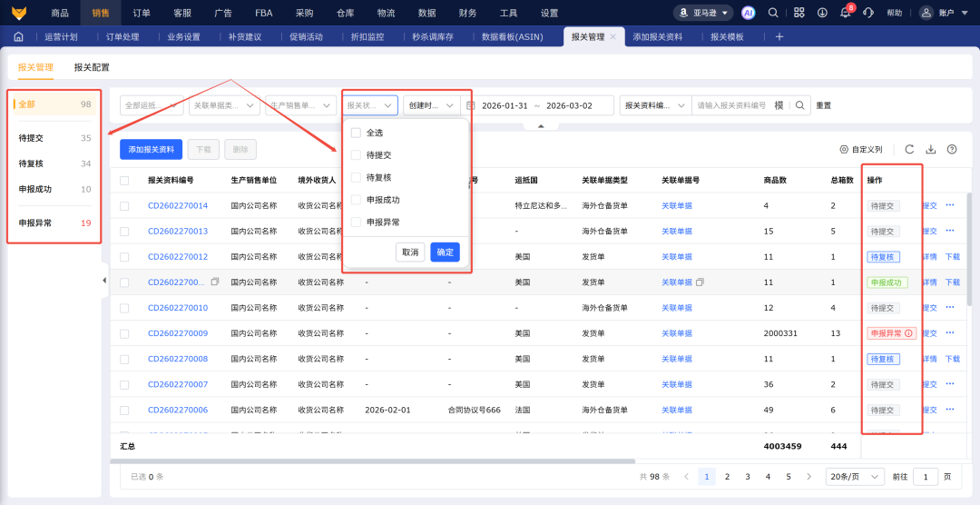Open more actions for CD2602270014
The height and width of the screenshot is (505, 980).
pyautogui.click(x=950, y=205)
